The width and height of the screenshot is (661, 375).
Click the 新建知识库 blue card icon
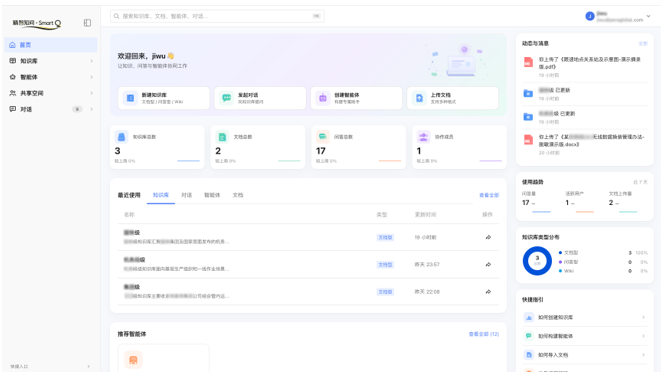[130, 98]
